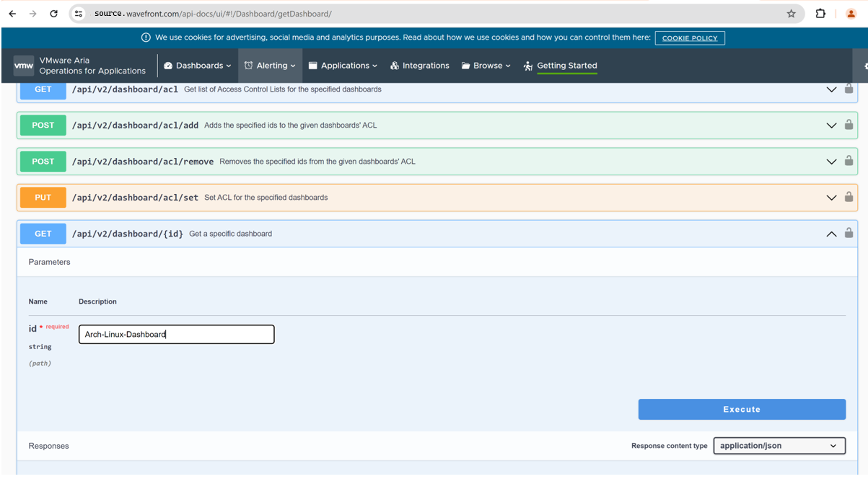Click the vmw logo icon

[24, 66]
